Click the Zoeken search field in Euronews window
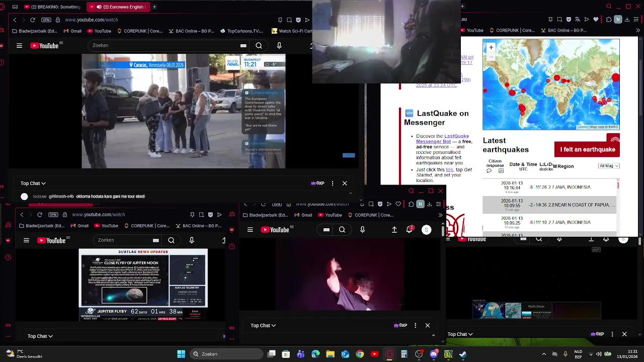The height and width of the screenshot is (362, 644). (x=164, y=45)
